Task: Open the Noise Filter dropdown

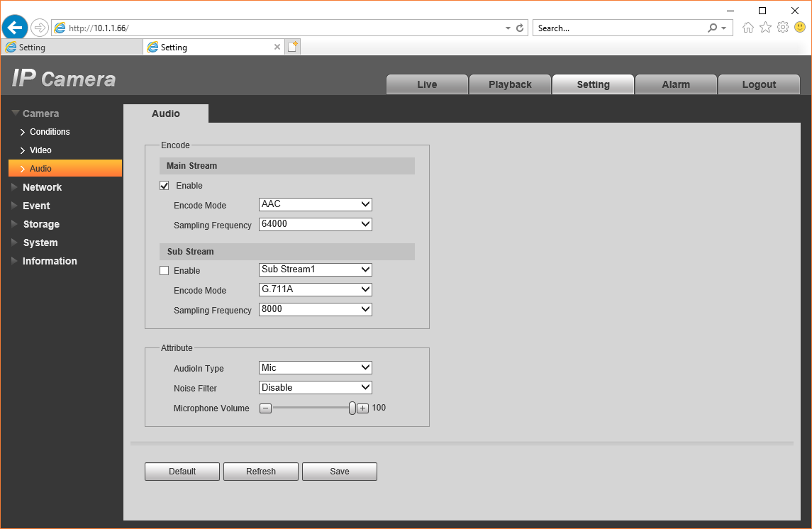Action: (316, 388)
